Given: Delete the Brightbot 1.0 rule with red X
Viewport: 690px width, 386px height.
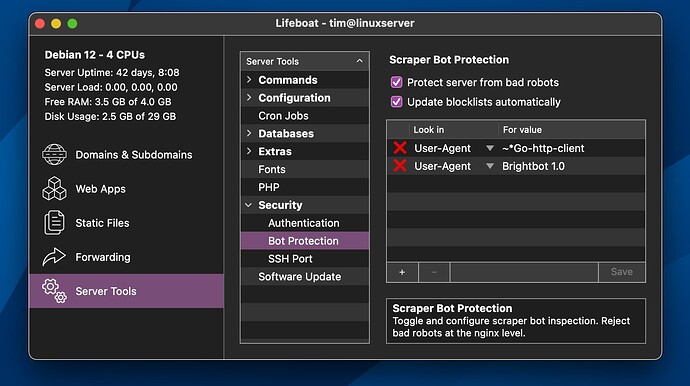Looking at the screenshot, I should pos(400,166).
